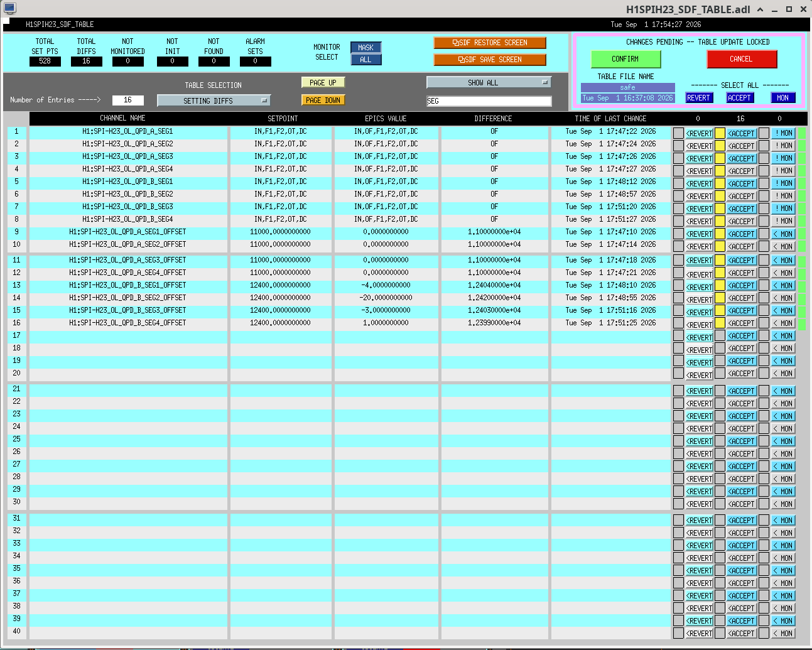The width and height of the screenshot is (812, 650).
Task: Select MASK in monitor select
Action: click(365, 48)
